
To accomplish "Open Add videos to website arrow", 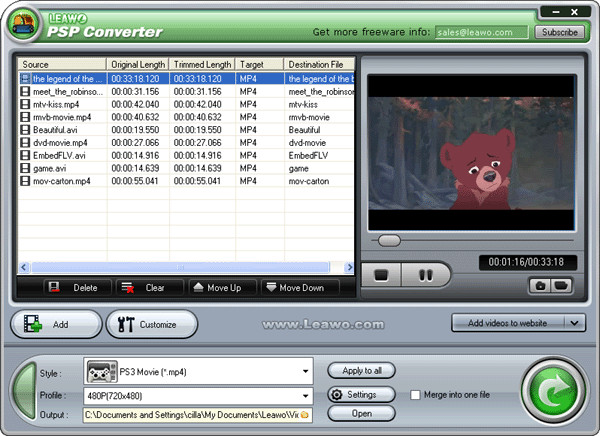I will pos(574,323).
